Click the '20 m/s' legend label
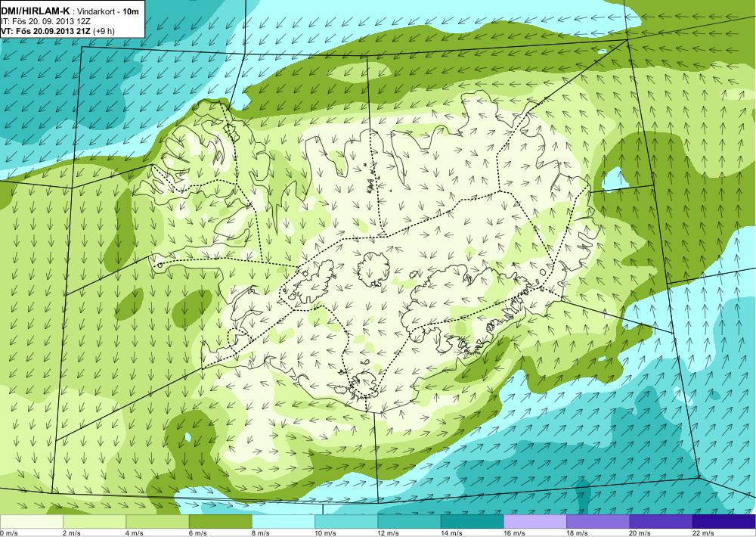The image size is (756, 537). pyautogui.click(x=640, y=533)
